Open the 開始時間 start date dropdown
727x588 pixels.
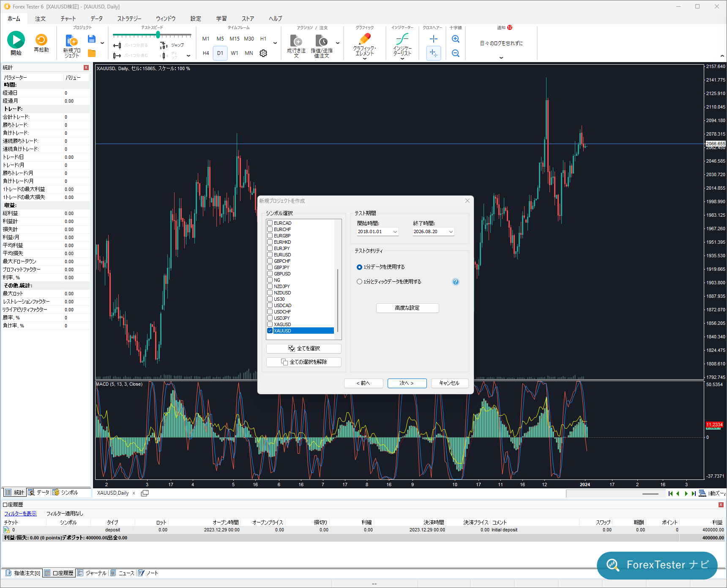[x=395, y=231]
